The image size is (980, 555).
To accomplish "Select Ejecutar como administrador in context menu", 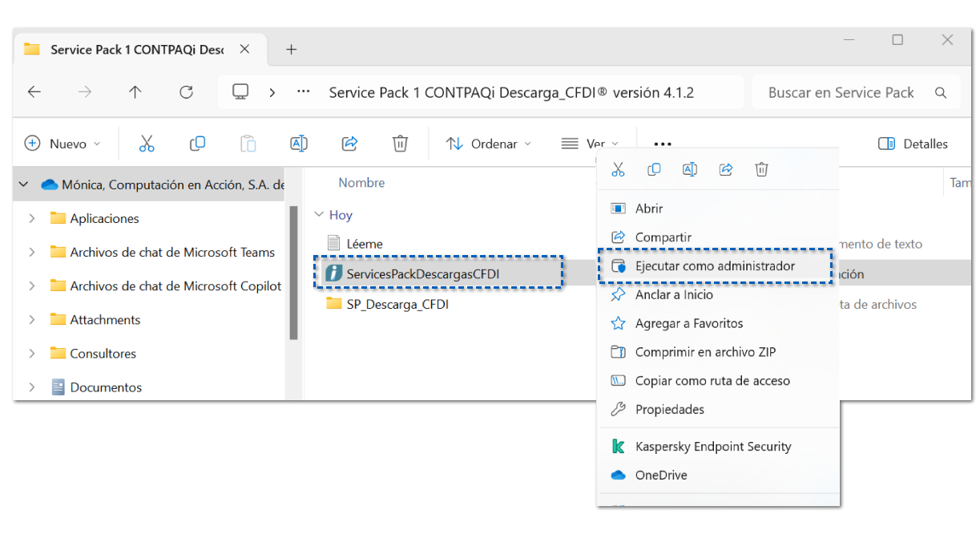I will pyautogui.click(x=714, y=266).
